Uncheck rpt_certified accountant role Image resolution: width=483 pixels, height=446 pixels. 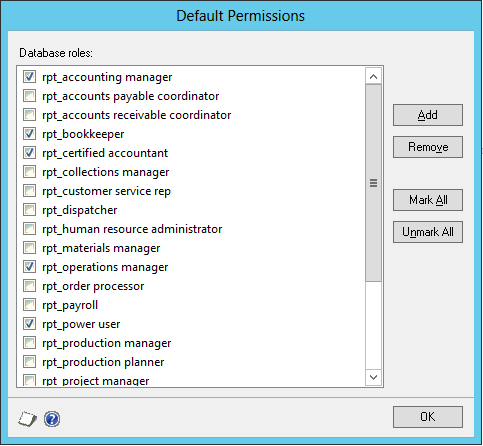(x=29, y=153)
